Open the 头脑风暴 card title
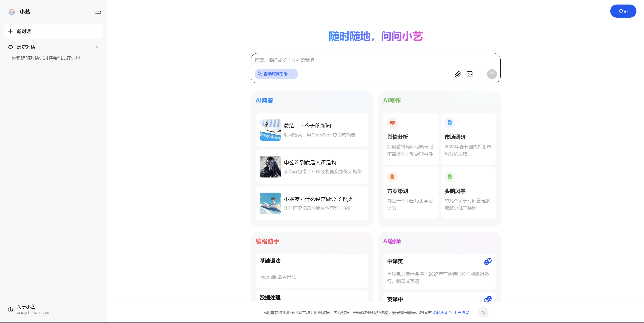Viewport: 644px width, 323px height. (455, 191)
